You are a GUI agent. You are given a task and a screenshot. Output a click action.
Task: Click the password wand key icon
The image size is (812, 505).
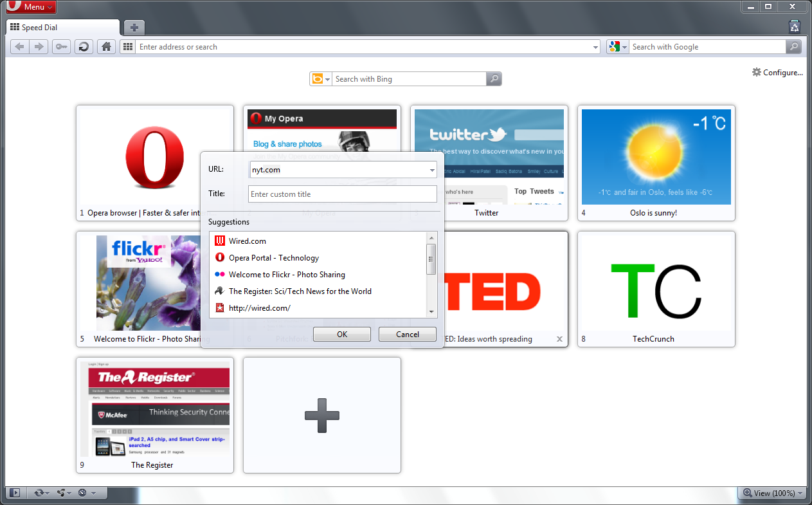61,47
